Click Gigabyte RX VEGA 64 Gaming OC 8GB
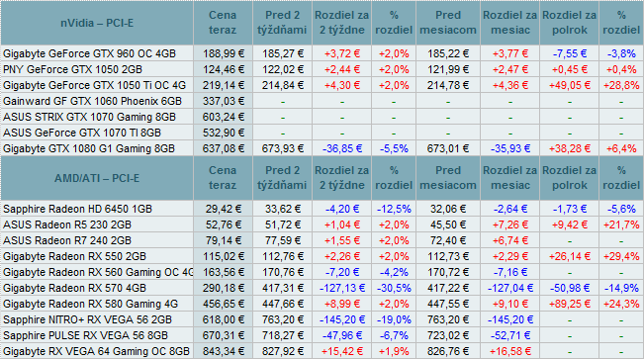The height and width of the screenshot is (359, 644). point(97,352)
